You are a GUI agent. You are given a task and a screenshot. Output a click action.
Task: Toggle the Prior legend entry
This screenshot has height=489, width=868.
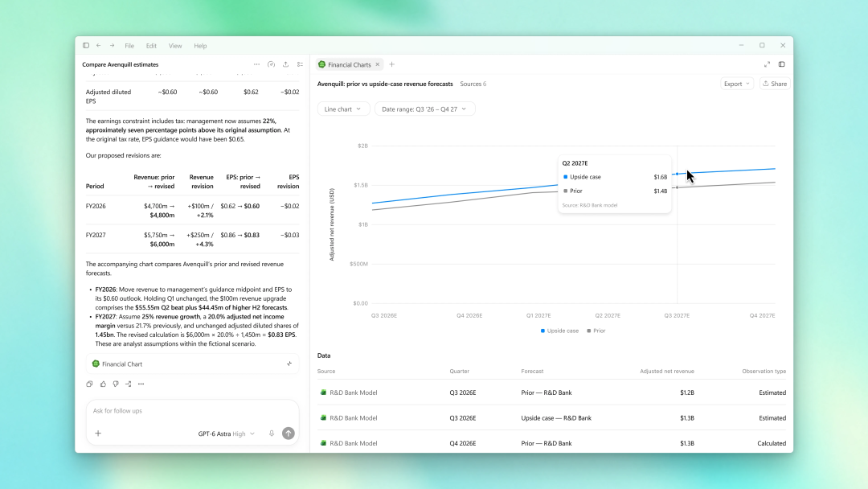[x=596, y=331]
